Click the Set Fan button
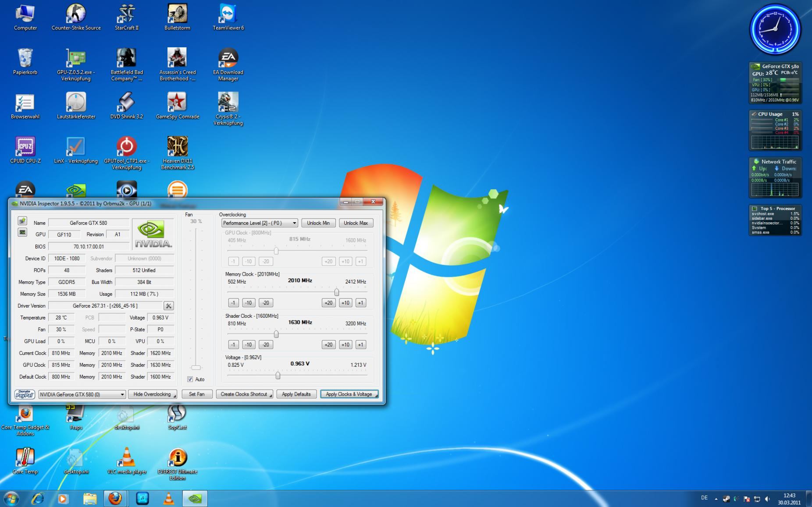 coord(197,394)
